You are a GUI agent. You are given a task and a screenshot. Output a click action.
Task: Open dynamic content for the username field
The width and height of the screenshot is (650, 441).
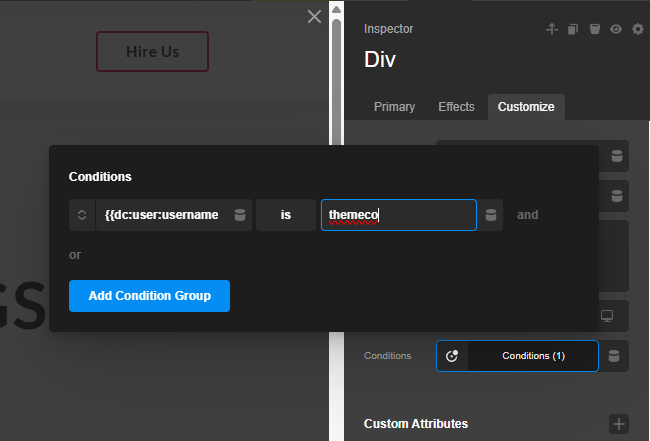click(240, 215)
